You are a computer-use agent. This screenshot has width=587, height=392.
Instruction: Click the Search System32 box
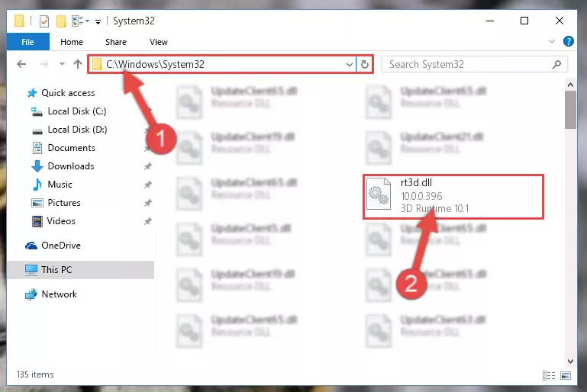click(x=474, y=64)
